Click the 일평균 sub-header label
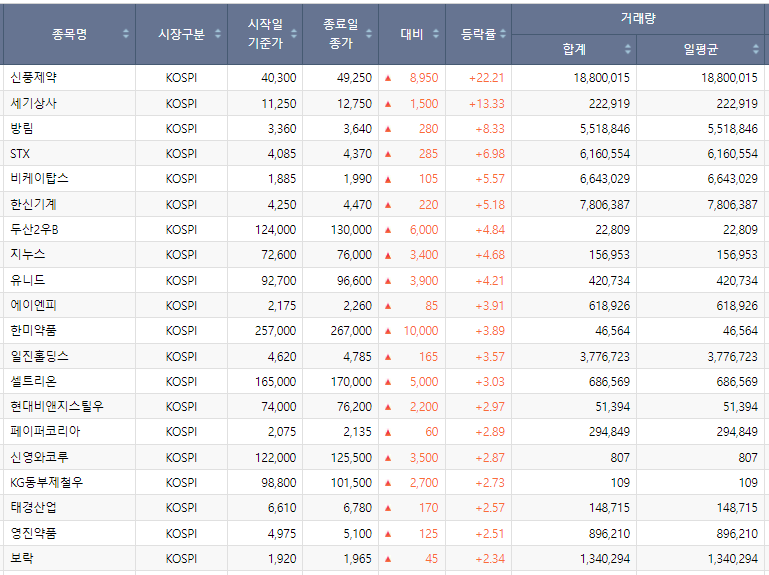 pyautogui.click(x=700, y=49)
